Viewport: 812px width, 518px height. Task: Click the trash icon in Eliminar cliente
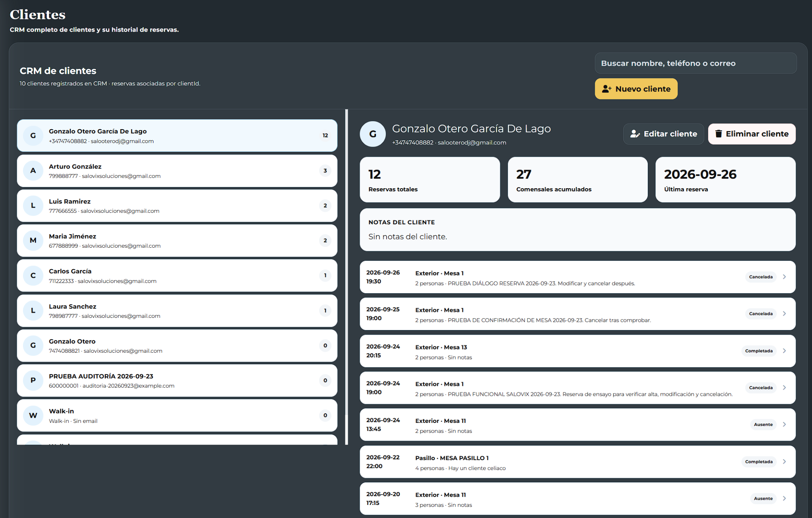tap(718, 134)
